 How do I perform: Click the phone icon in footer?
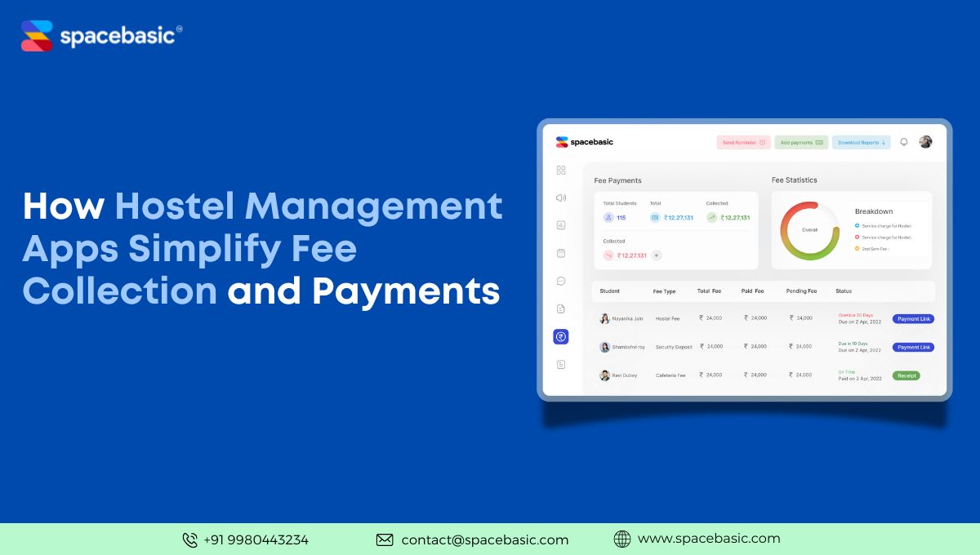[190, 539]
